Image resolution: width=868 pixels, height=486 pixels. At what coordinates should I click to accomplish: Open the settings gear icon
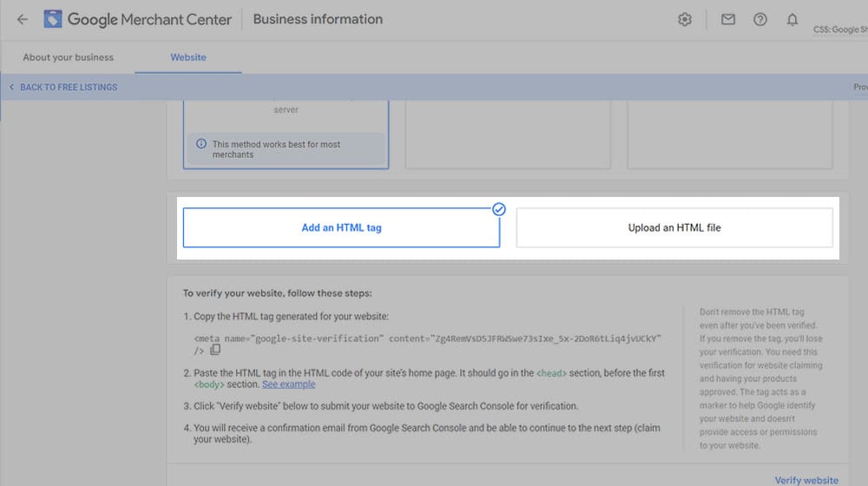[x=685, y=20]
